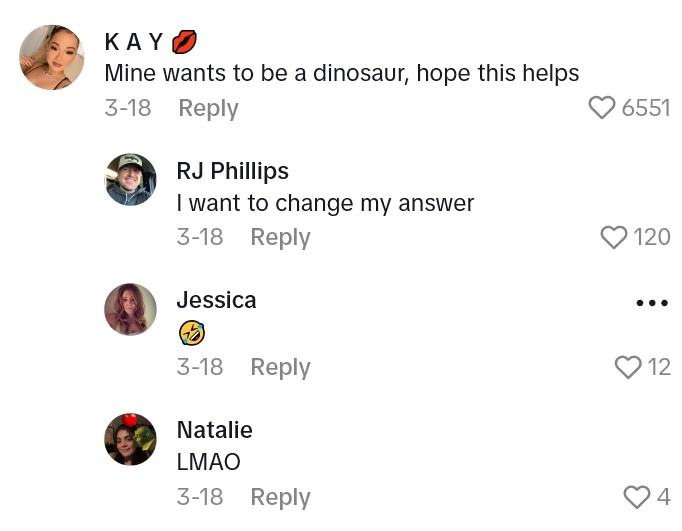This screenshot has width=682, height=531.
Task: Visit RJ Phillips' profile via username
Action: pyautogui.click(x=232, y=171)
